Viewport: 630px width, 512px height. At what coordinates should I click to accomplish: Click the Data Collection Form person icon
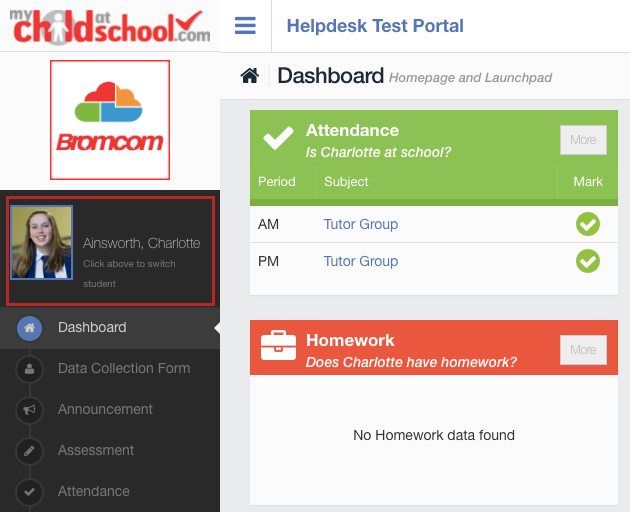[x=30, y=369]
